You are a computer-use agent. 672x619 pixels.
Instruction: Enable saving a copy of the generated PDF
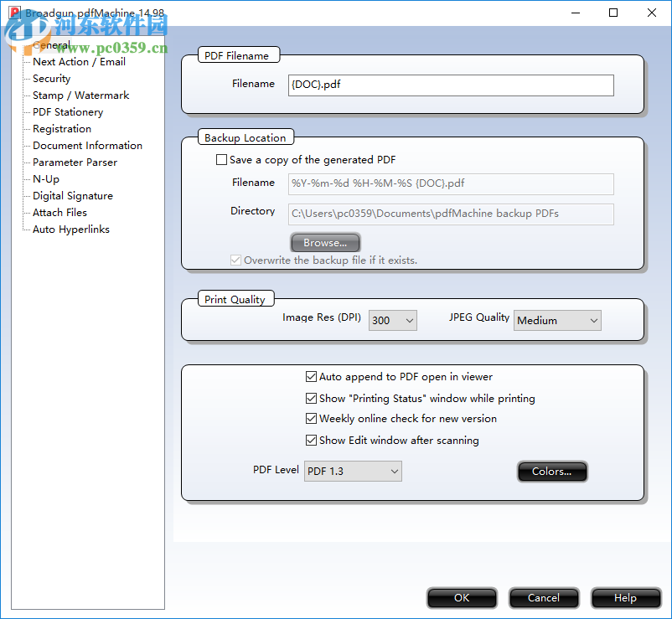coord(222,159)
